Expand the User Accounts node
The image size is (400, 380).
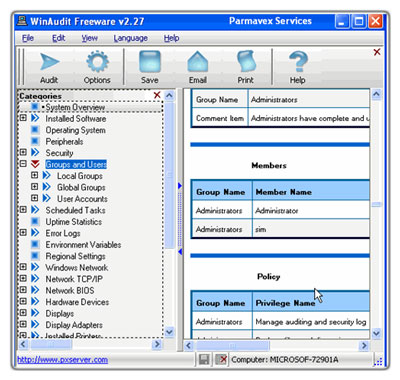[34, 198]
